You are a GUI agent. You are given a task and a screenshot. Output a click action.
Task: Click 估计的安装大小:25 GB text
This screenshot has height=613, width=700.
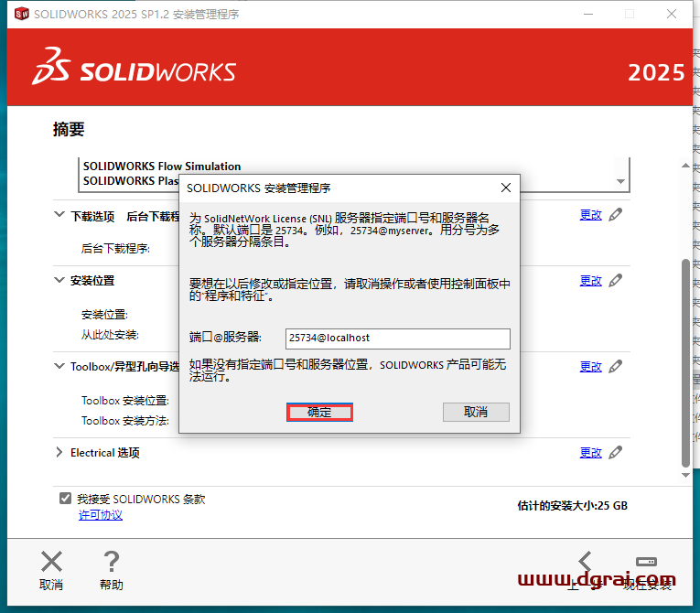[x=572, y=506]
